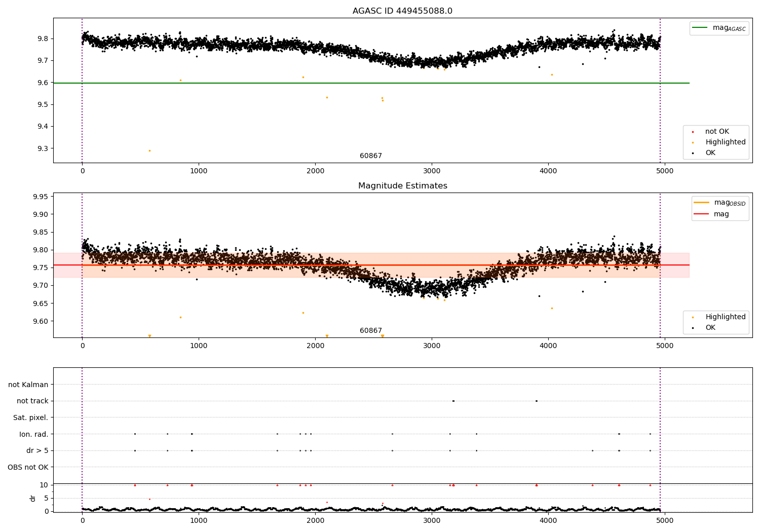Click the green mag AGASC line swatch in legend
760x532 pixels.
pyautogui.click(x=700, y=28)
